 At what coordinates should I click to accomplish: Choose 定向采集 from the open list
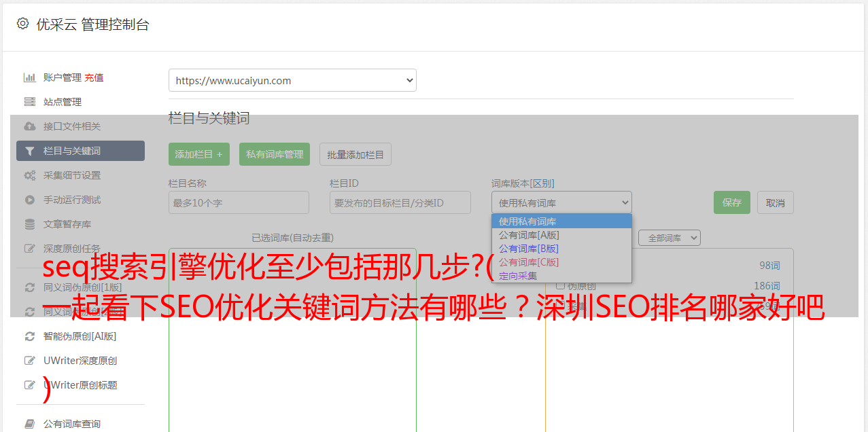[x=561, y=276]
